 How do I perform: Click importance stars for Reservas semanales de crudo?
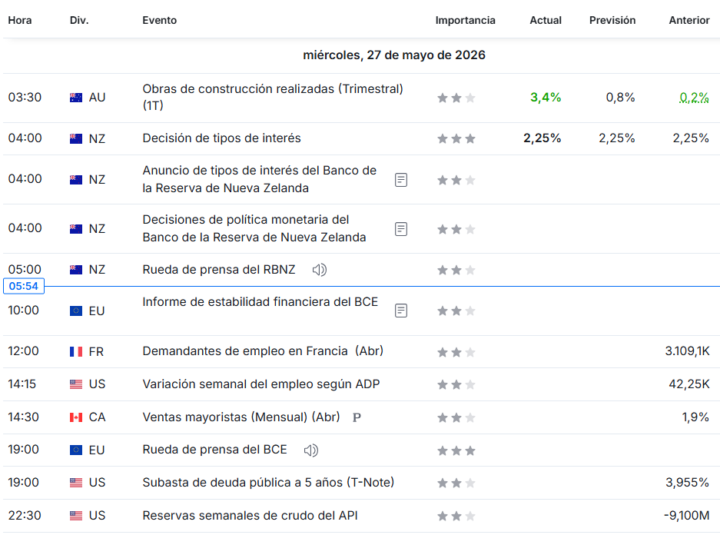tap(456, 516)
